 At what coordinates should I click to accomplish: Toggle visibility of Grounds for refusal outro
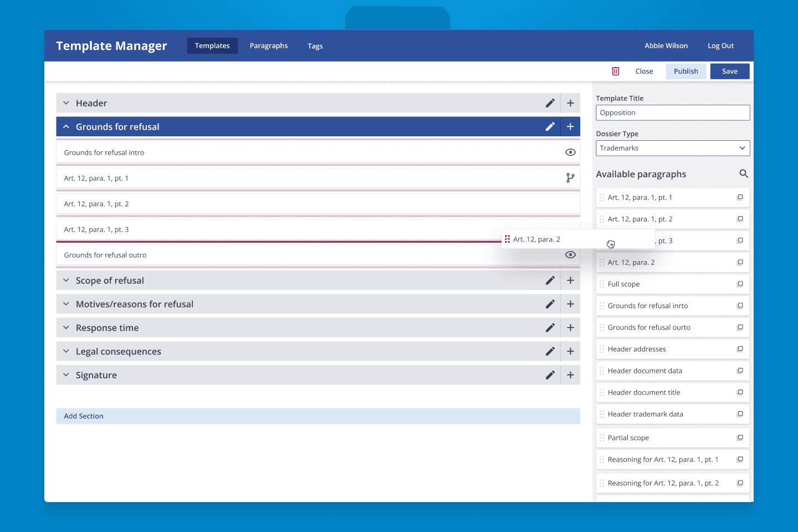[570, 255]
